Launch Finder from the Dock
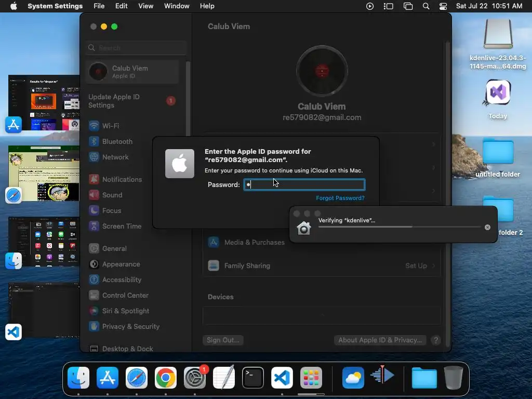 [x=78, y=378]
